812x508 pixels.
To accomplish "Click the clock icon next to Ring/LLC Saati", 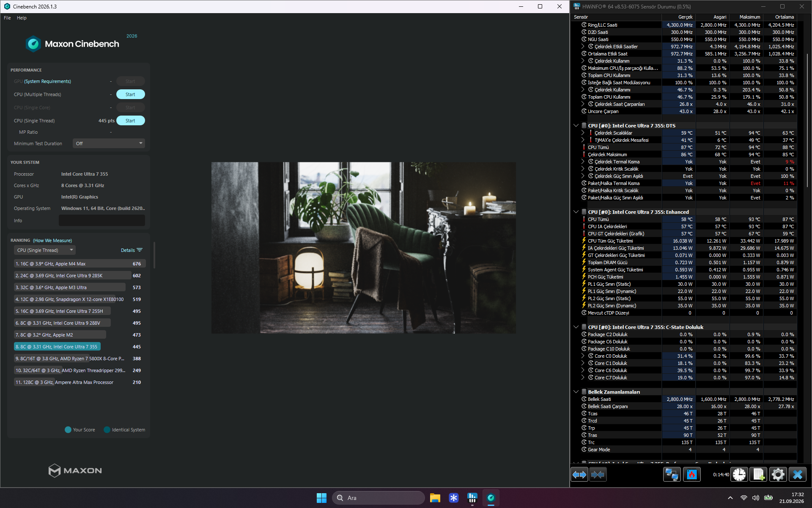I will pos(584,25).
